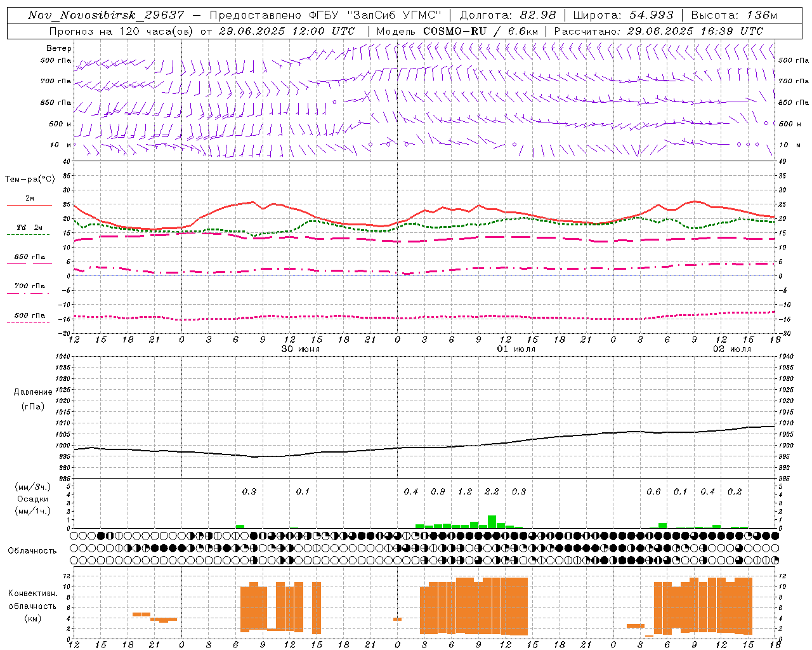Click right pressure axis value "985"
Viewport: 812px width, 650px height.
[785, 479]
